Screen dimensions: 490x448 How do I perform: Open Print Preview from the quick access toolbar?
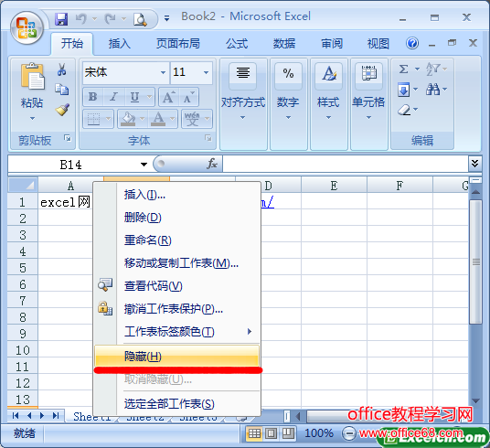click(x=140, y=19)
